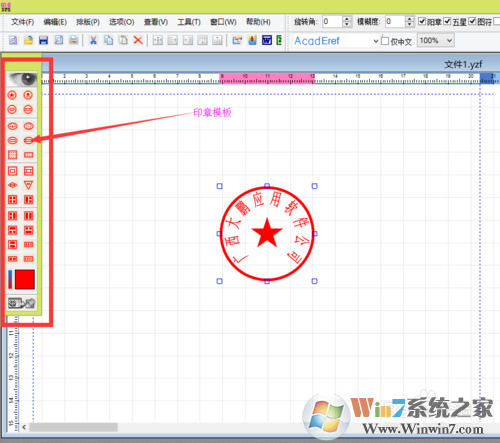Open the 工具(T) menu
The height and width of the screenshot is (443, 500).
coord(189,22)
